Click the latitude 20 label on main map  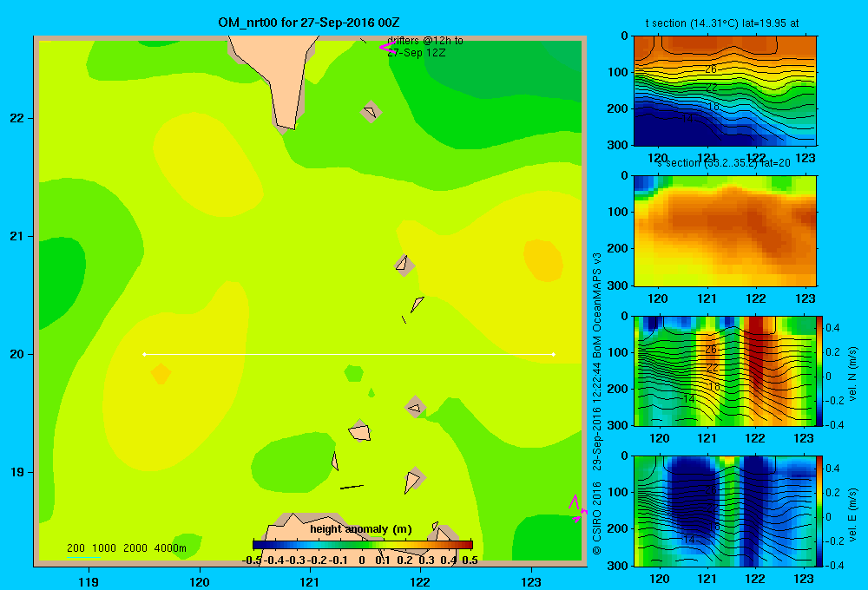click(17, 354)
